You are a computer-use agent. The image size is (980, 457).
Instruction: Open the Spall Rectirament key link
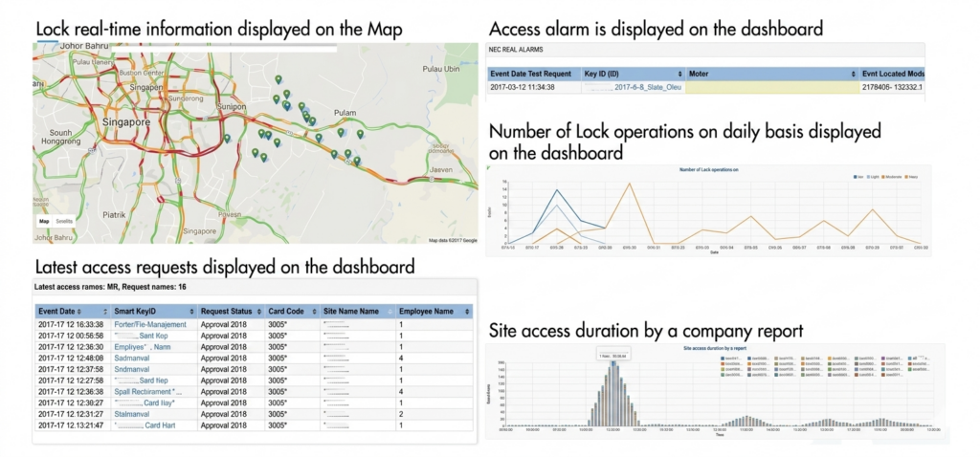[144, 391]
